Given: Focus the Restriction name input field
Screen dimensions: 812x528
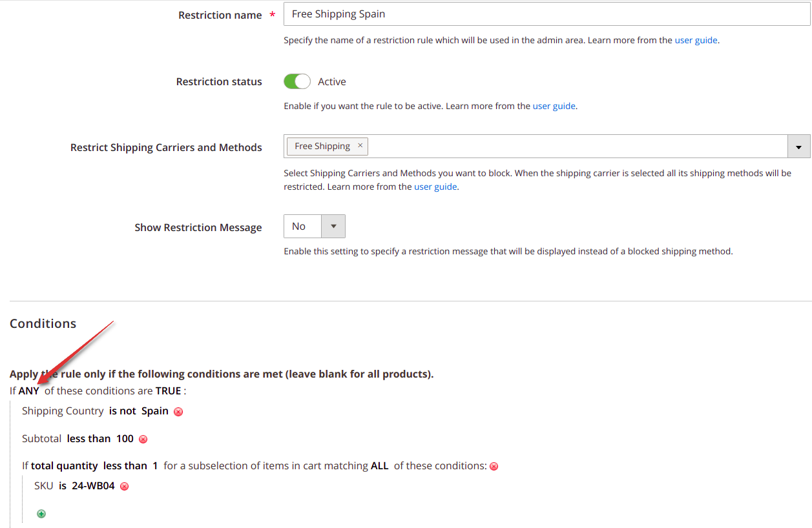Looking at the screenshot, I should 547,14.
